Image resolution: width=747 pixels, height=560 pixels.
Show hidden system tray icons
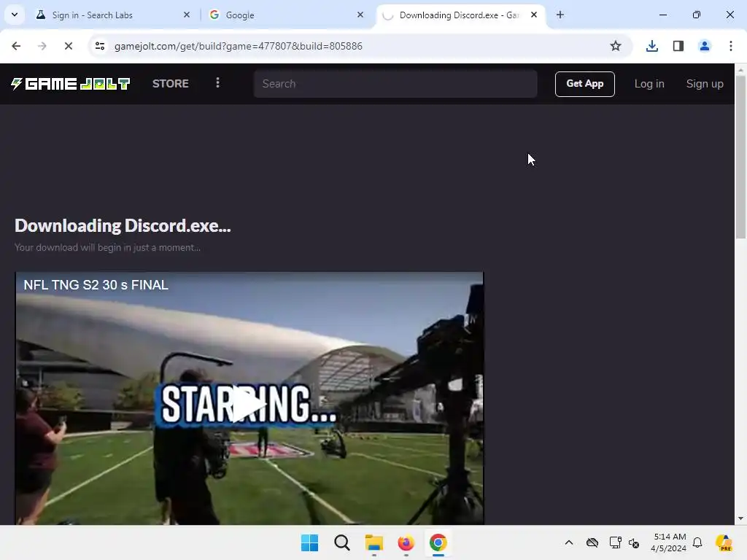pos(569,542)
